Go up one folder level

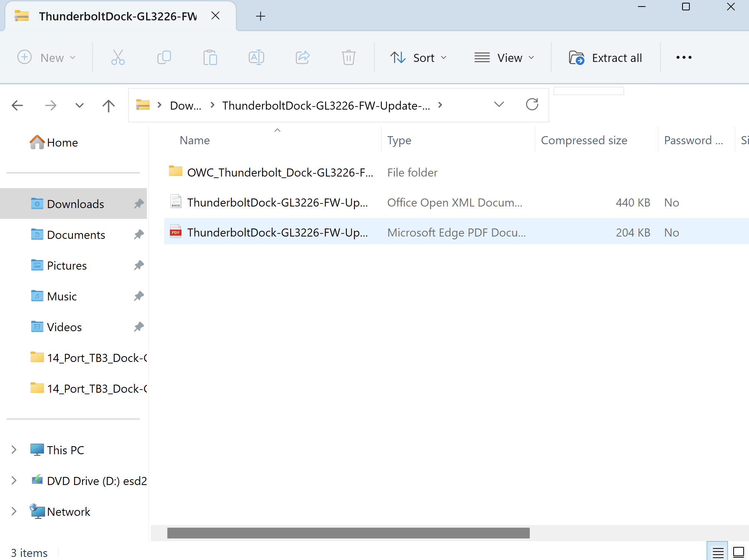click(x=108, y=105)
